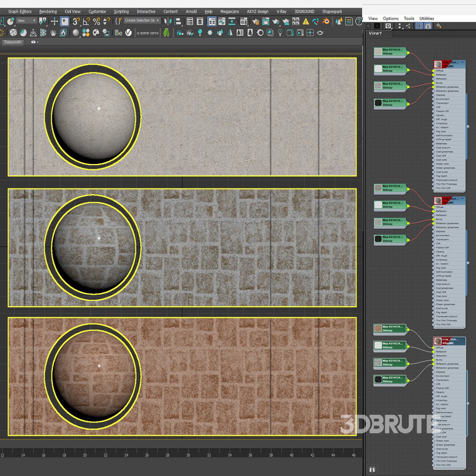Click the Select and Move icon
This screenshot has width=476, height=476.
(x=54, y=21)
